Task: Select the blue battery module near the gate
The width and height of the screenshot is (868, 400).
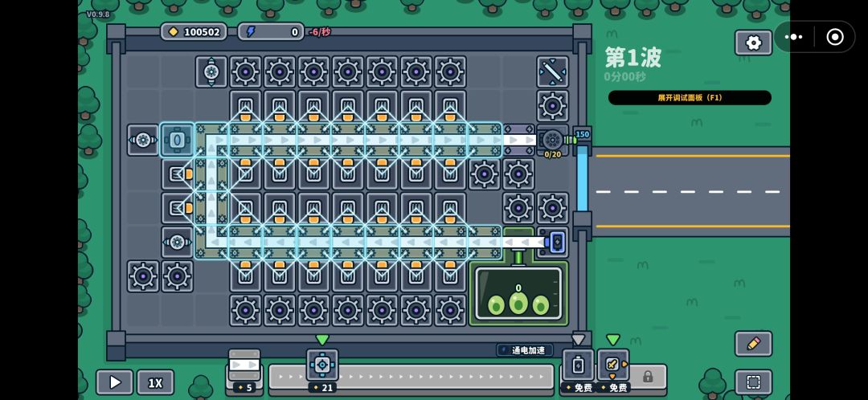Action: click(556, 243)
